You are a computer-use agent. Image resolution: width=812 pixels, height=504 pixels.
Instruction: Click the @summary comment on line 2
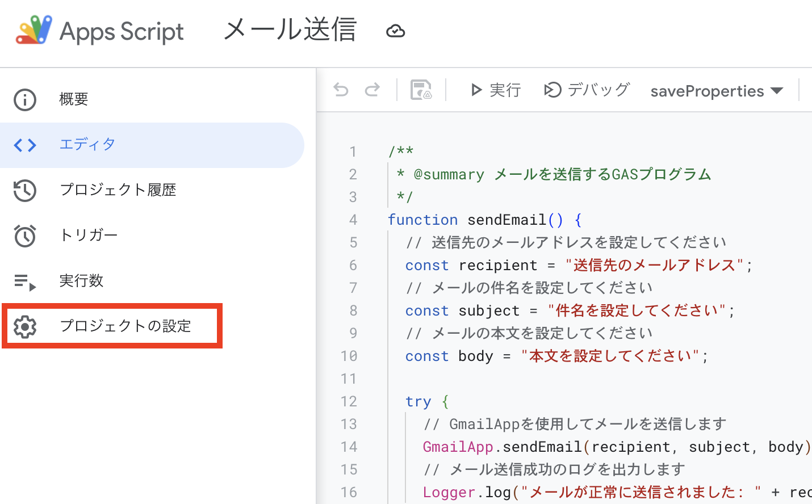[x=554, y=174]
